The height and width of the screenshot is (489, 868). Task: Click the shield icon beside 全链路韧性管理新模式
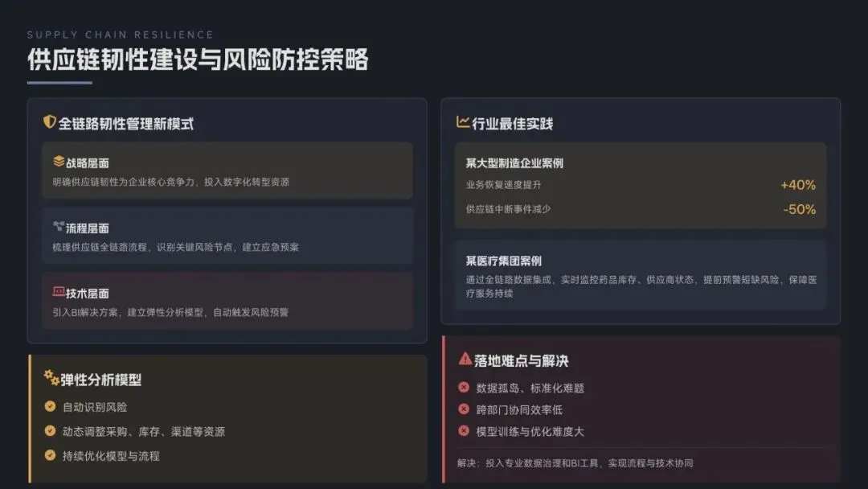50,122
